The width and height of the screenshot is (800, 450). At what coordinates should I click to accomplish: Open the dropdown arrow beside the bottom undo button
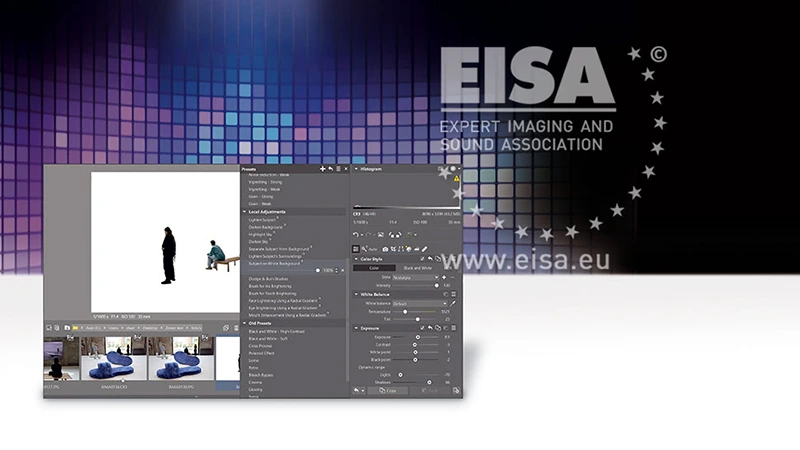pos(363,391)
